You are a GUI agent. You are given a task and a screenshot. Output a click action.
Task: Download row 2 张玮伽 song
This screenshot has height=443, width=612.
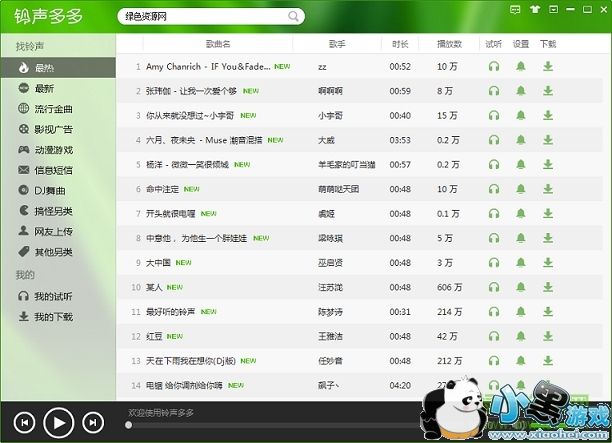pos(548,91)
